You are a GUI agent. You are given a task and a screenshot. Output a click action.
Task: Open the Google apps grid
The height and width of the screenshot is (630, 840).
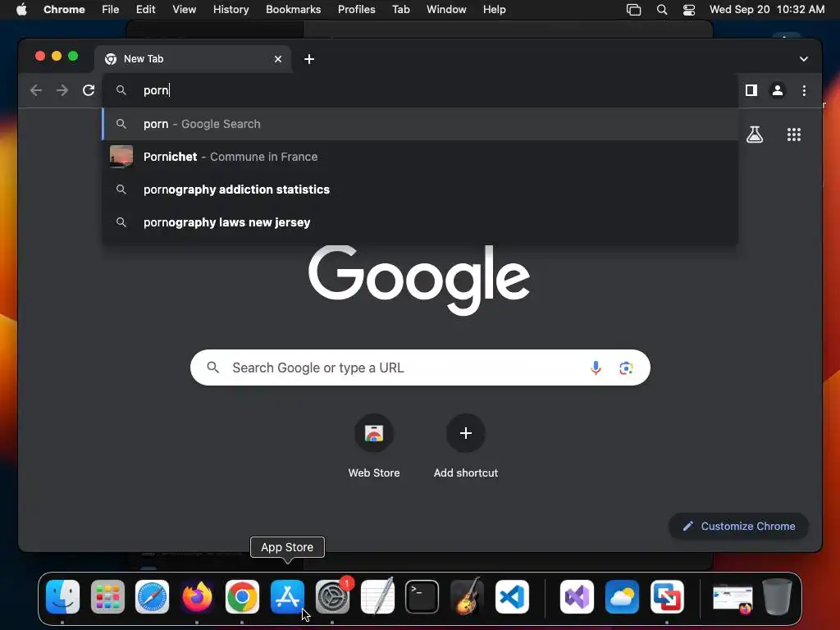point(793,135)
